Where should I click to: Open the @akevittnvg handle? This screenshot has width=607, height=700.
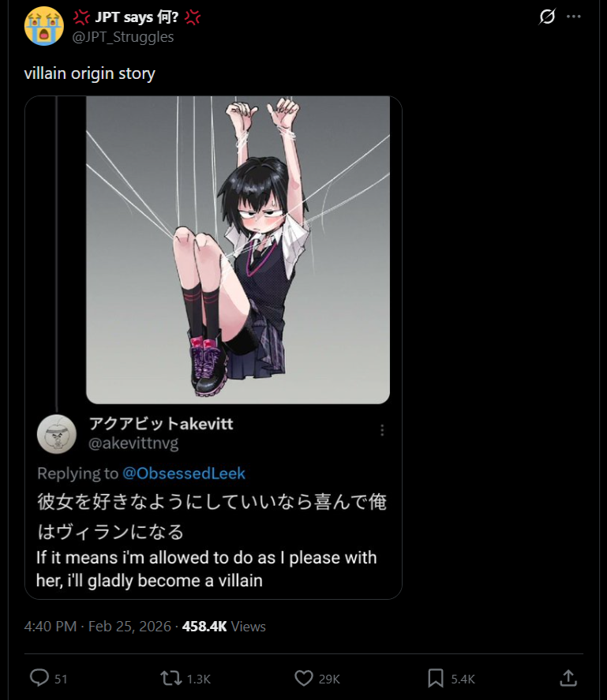pyautogui.click(x=133, y=443)
